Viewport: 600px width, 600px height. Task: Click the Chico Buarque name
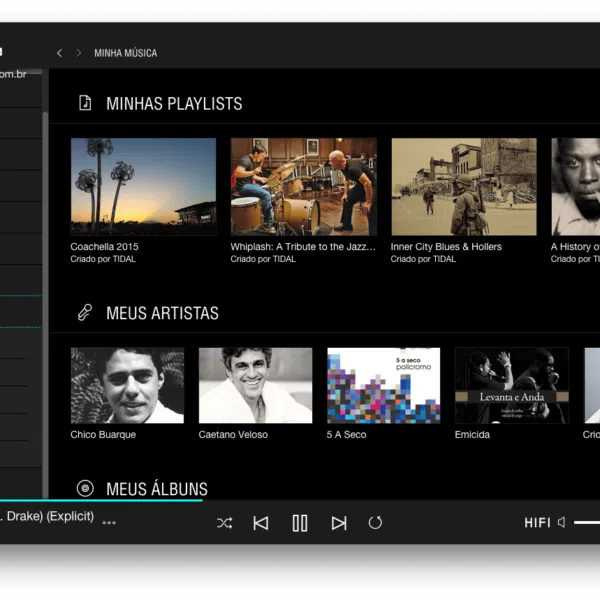[103, 435]
